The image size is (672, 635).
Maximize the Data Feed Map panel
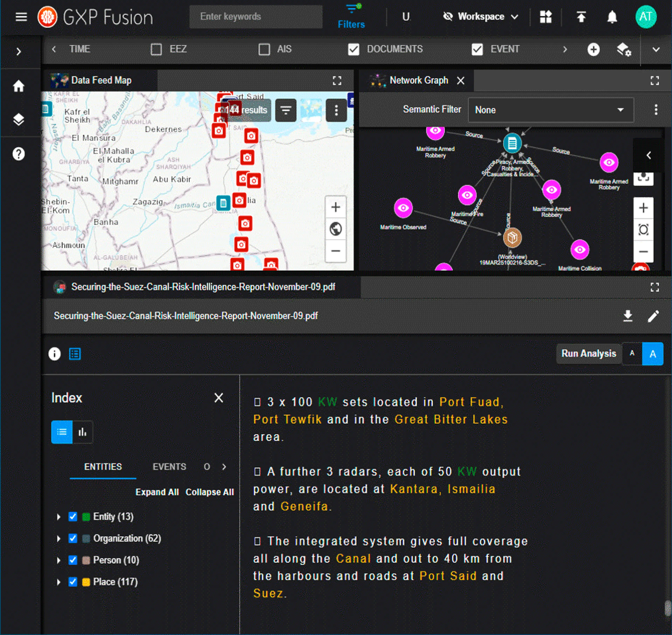coord(337,81)
